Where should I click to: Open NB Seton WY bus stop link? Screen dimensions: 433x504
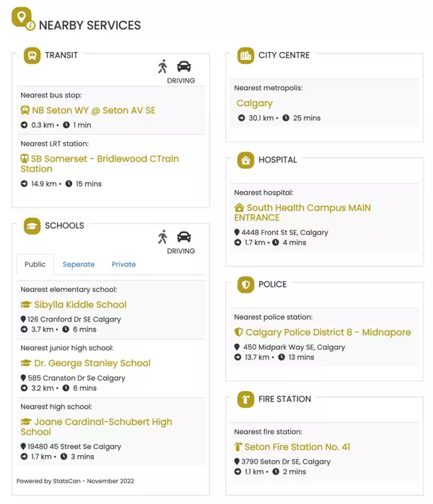click(94, 111)
